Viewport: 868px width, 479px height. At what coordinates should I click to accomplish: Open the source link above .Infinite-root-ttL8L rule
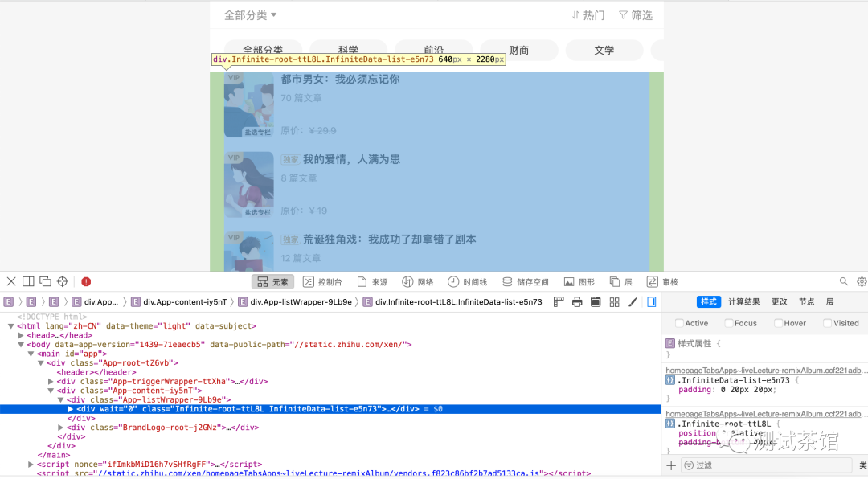tap(766, 414)
